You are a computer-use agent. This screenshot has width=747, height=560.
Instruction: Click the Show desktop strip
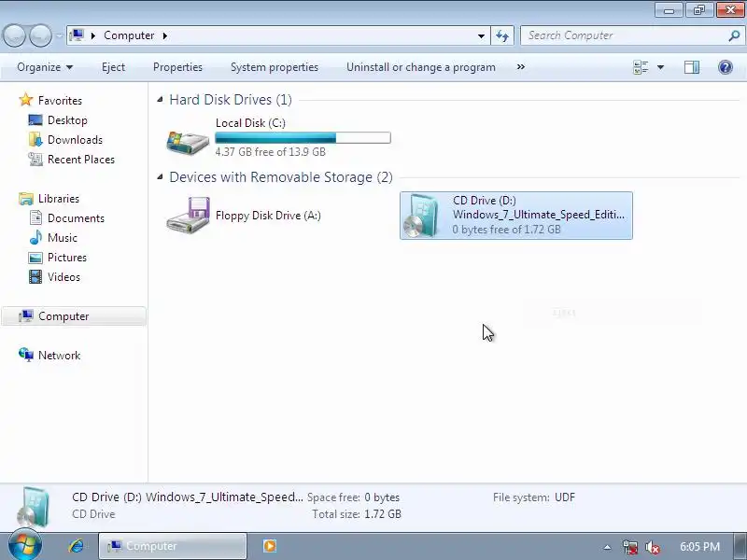740,546
